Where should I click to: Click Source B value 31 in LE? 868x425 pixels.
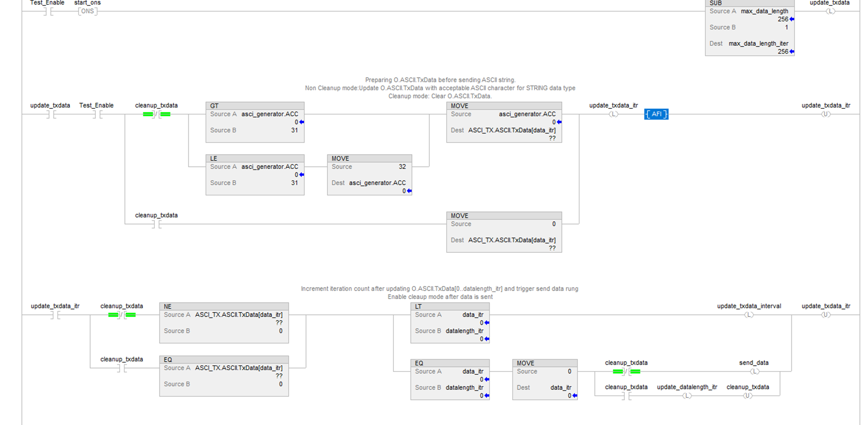tap(294, 183)
